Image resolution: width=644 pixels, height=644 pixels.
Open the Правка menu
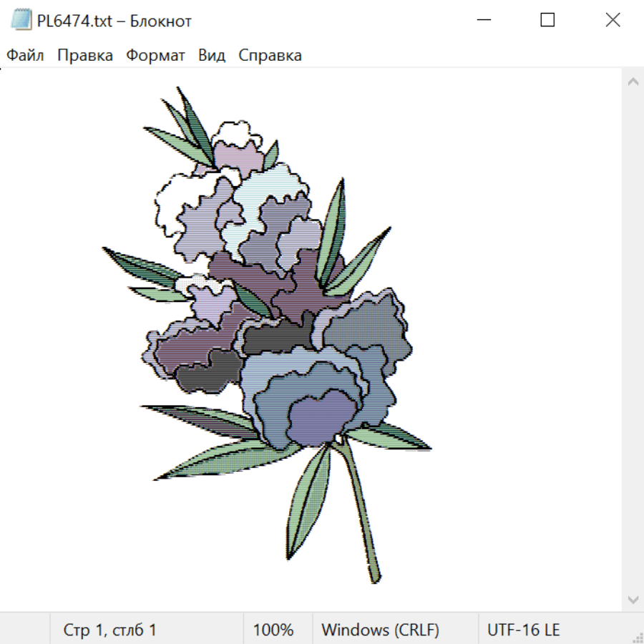pos(85,55)
